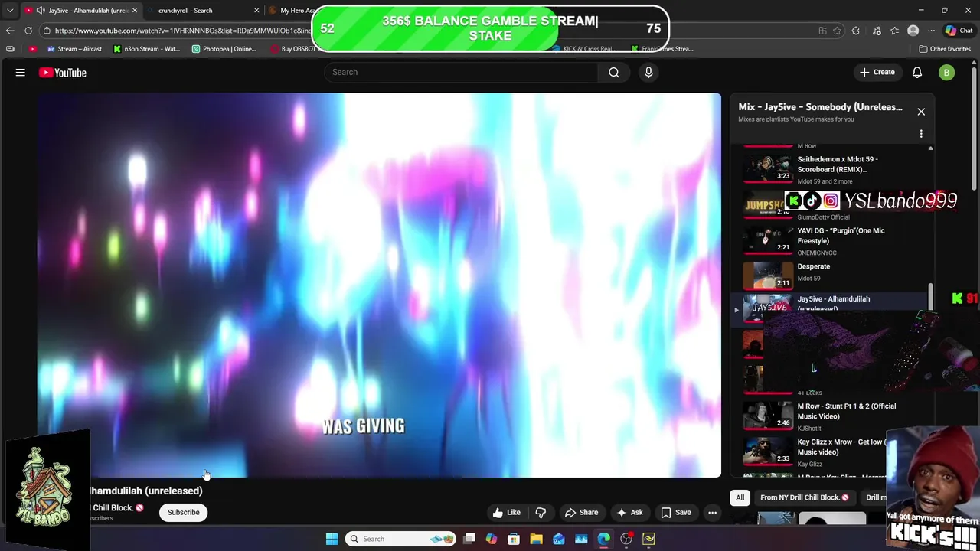980x551 pixels.
Task: Click the Edge icon in the taskbar
Action: [604, 539]
